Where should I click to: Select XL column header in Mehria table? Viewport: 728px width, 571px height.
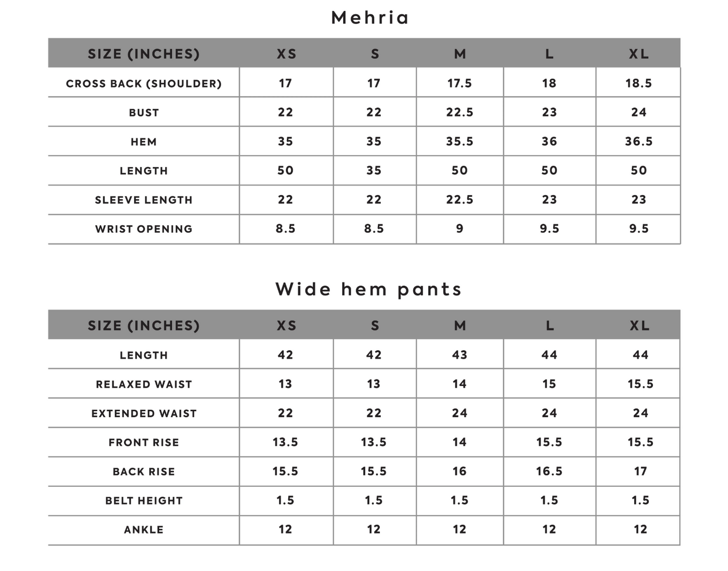coord(638,54)
